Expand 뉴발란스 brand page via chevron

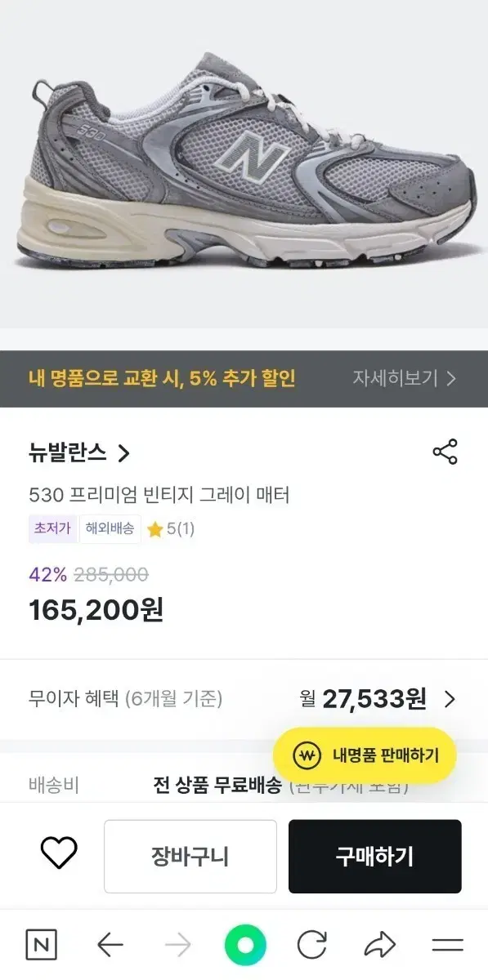[123, 452]
